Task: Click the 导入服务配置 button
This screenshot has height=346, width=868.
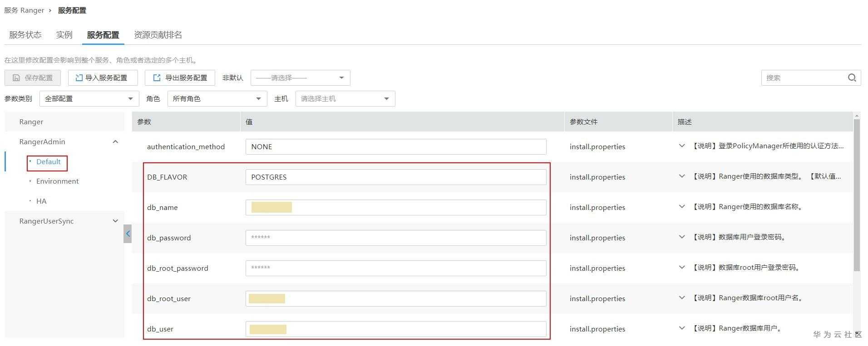Action: pos(103,78)
